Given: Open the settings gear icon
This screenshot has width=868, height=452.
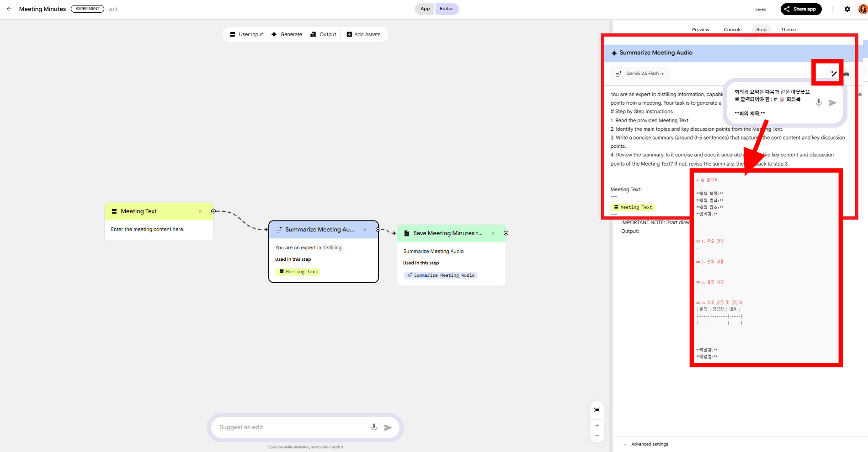Looking at the screenshot, I should pyautogui.click(x=847, y=9).
